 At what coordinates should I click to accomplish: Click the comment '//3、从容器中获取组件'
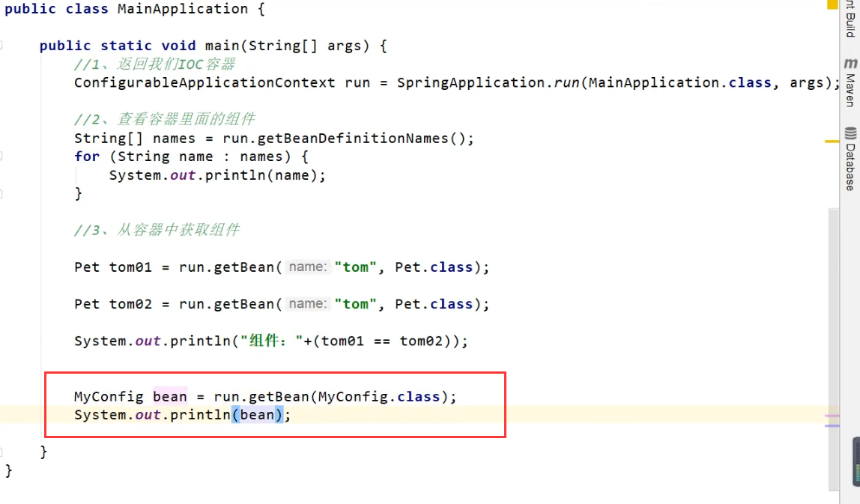click(x=157, y=230)
